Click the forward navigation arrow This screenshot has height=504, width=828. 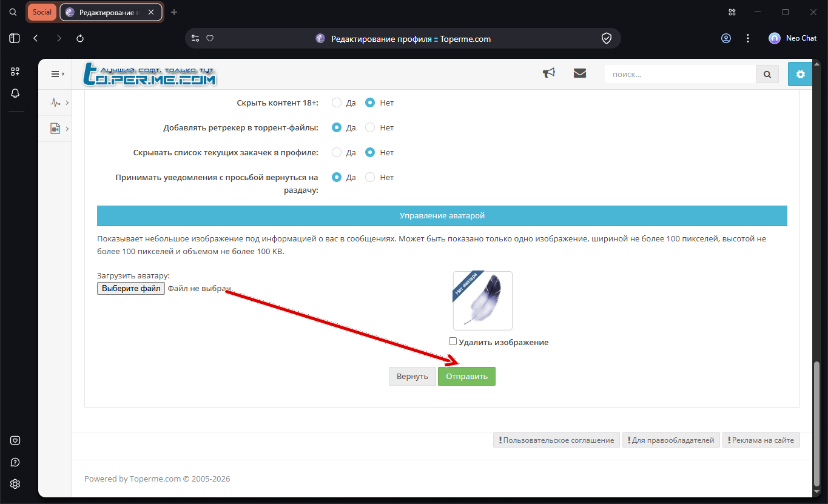point(59,38)
